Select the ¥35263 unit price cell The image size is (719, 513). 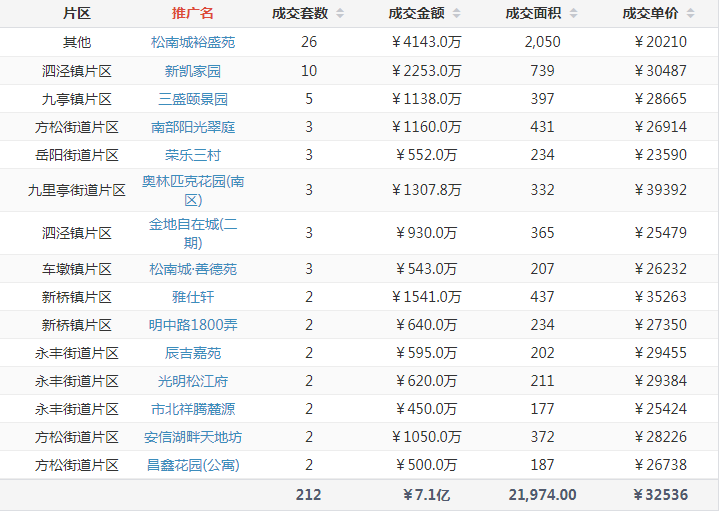[660, 297]
